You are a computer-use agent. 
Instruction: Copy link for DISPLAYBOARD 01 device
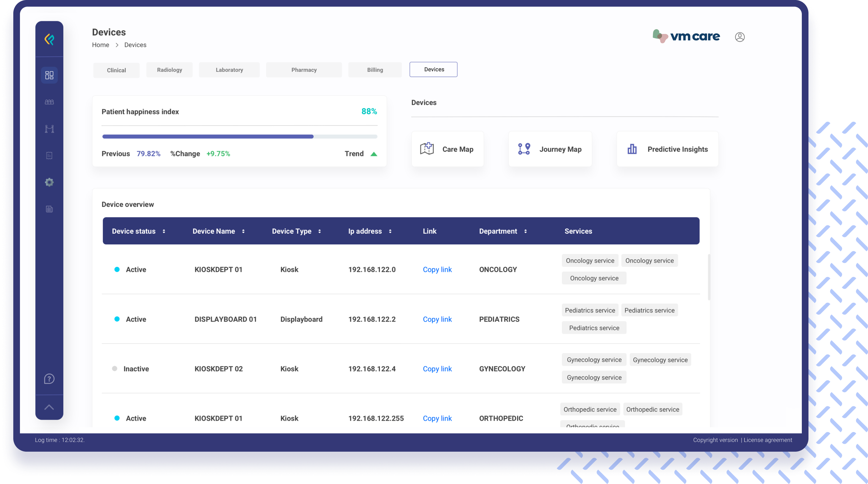point(437,319)
